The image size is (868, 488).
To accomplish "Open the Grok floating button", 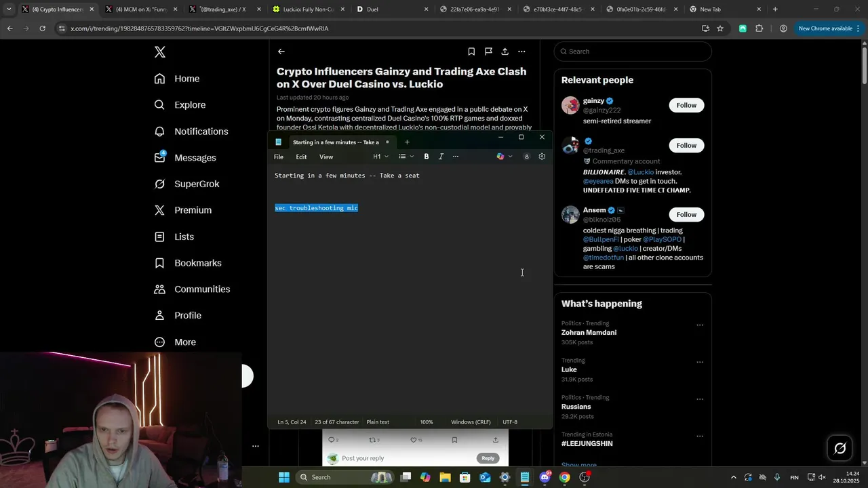I will coord(840,449).
